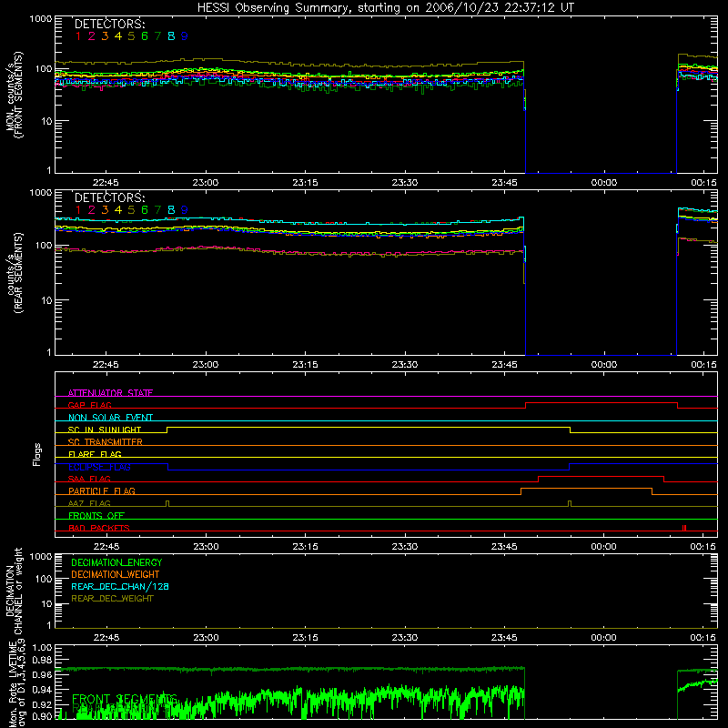Select detector 2 in rear segments legend
The width and height of the screenshot is (728, 728).
[x=92, y=210]
